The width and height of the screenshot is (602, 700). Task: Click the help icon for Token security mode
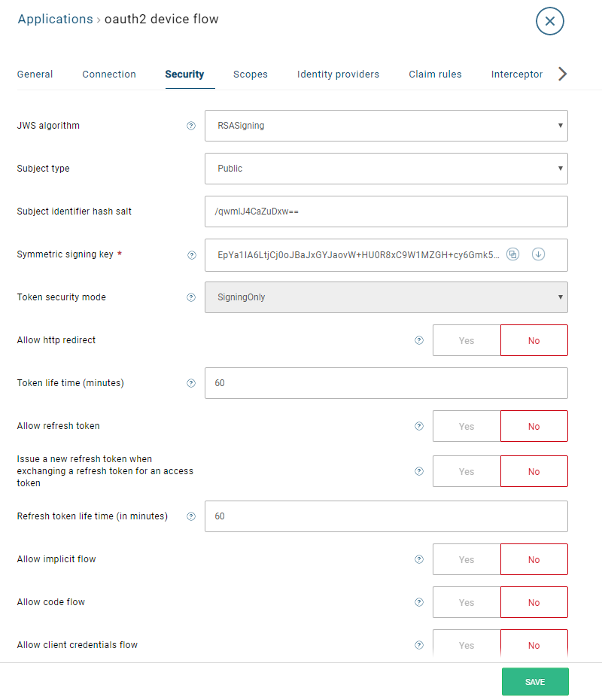point(191,297)
